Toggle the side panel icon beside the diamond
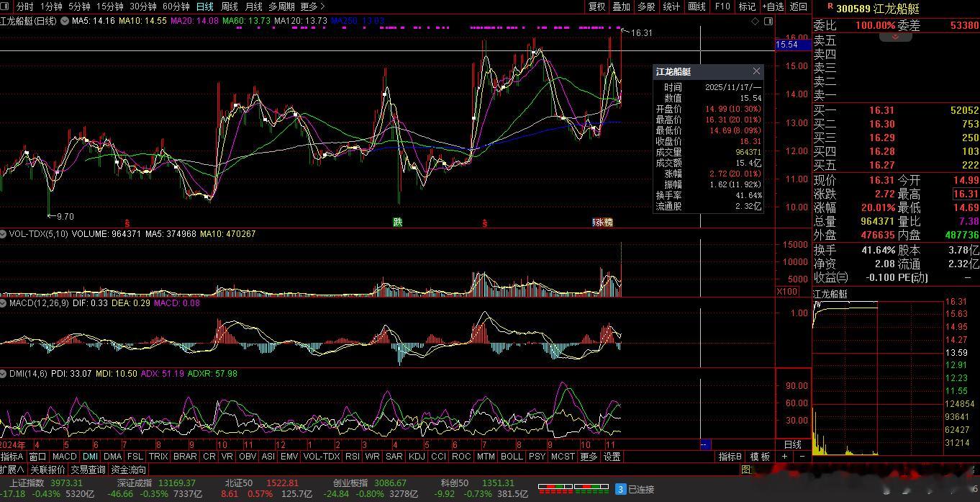980x502 pixels. [767, 22]
